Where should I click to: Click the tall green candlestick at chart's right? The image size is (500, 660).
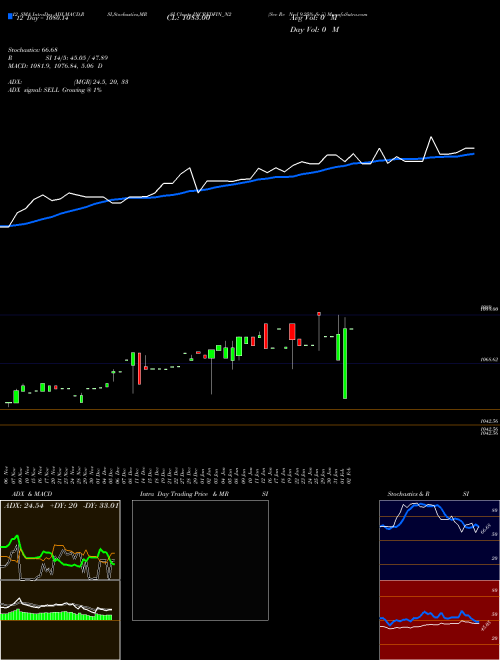pos(345,363)
